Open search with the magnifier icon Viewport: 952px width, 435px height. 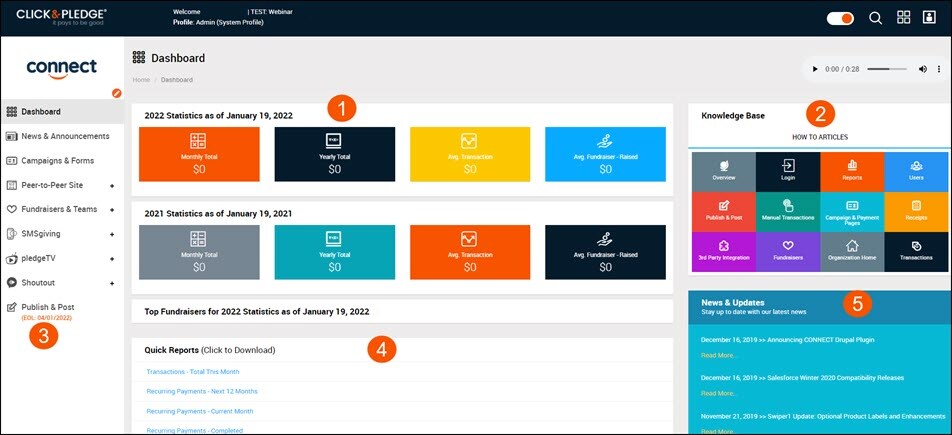(x=876, y=18)
